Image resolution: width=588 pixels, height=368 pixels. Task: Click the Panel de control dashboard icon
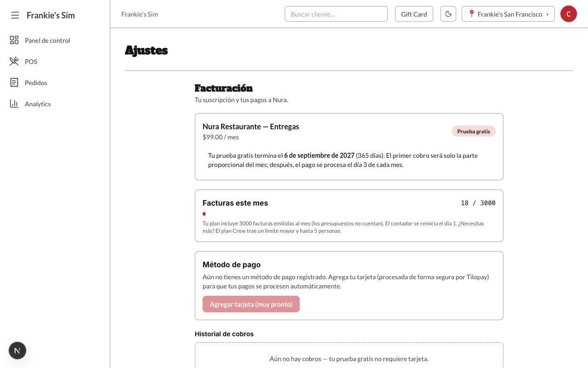click(x=14, y=40)
